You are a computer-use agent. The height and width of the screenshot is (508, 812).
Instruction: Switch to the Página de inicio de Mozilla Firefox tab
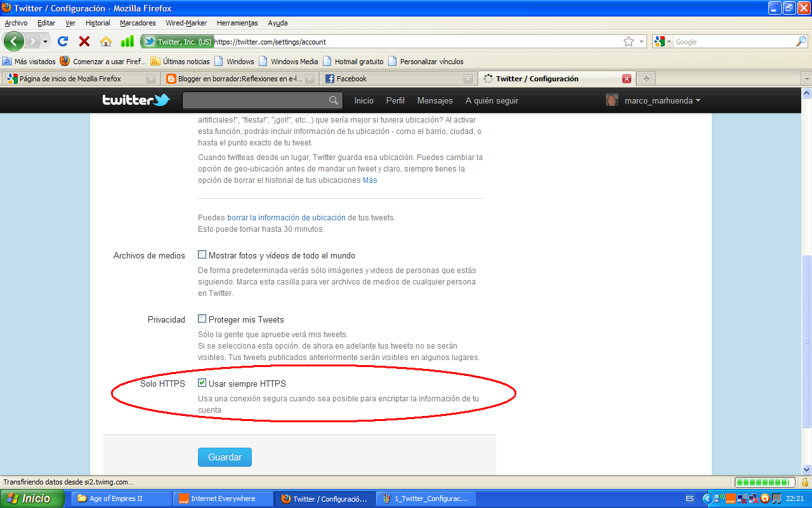pyautogui.click(x=80, y=79)
